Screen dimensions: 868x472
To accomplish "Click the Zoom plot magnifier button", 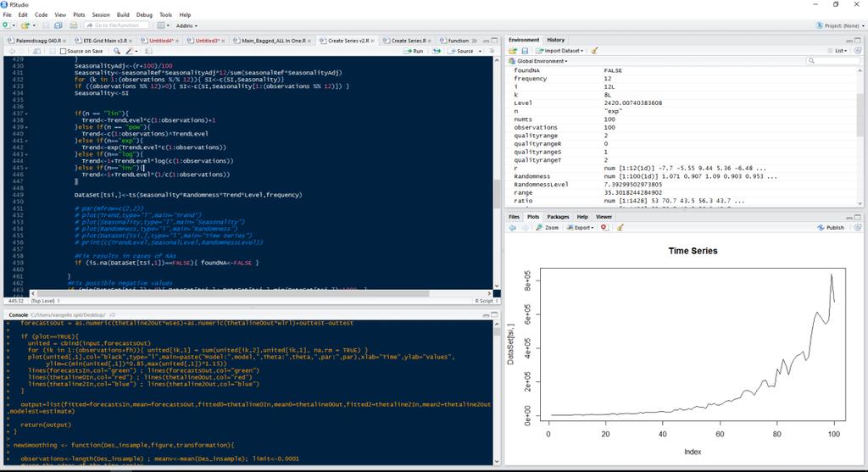I will (x=547, y=227).
